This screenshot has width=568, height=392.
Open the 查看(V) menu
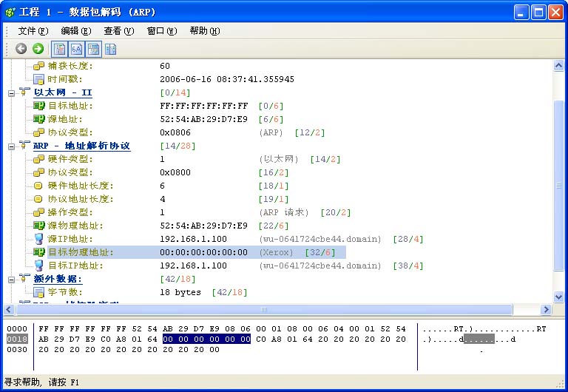(x=118, y=31)
